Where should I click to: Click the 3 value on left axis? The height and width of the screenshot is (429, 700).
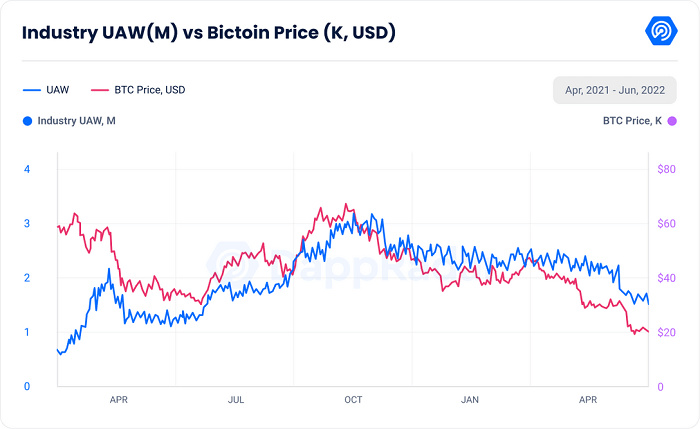[x=27, y=223]
